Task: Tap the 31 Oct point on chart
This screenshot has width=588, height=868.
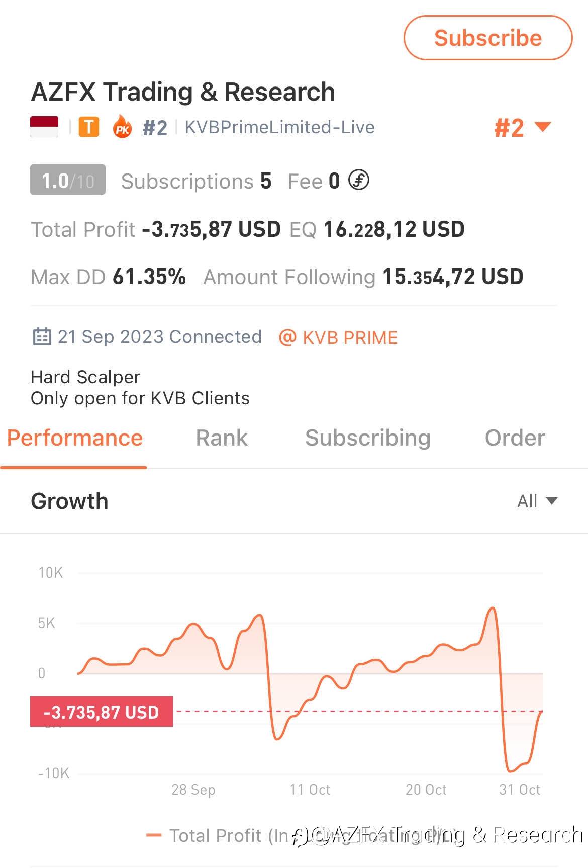Action: [520, 789]
